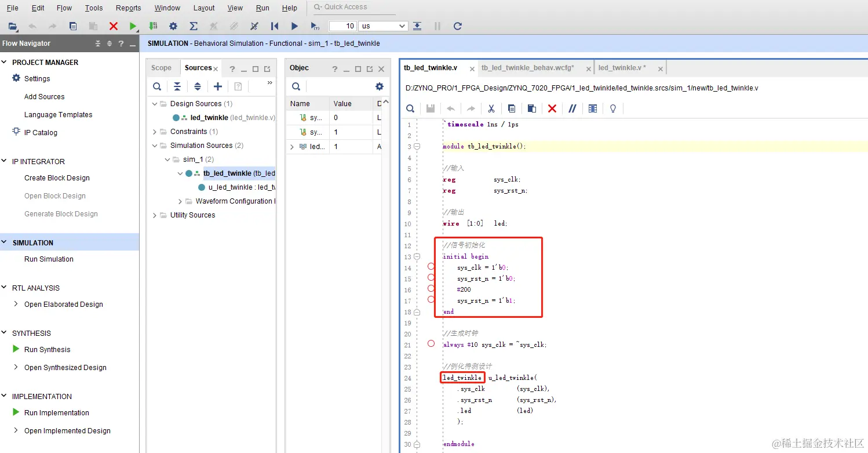Image resolution: width=868 pixels, height=453 pixels.
Task: Click the Paste icon in editor toolbar
Action: (x=532, y=108)
